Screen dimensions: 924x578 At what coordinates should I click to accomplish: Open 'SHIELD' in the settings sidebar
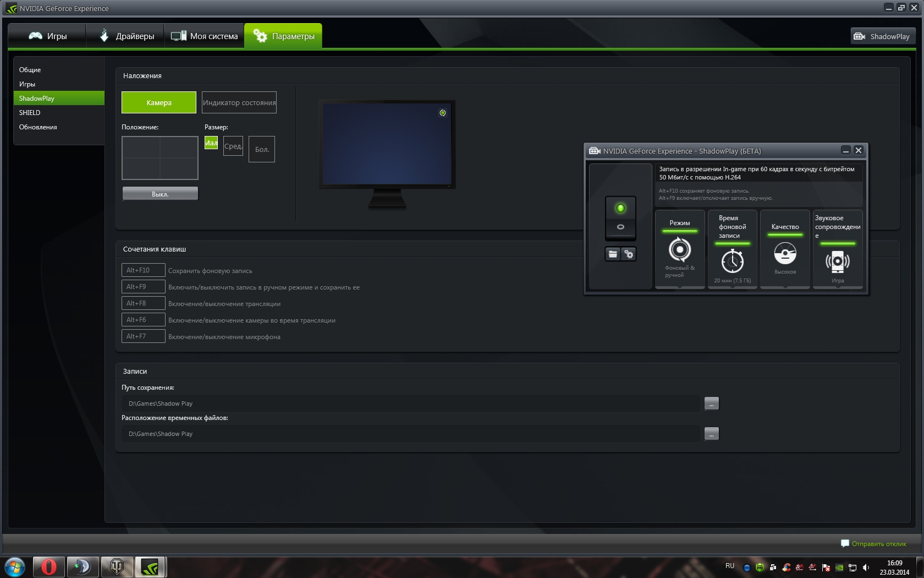coord(59,113)
